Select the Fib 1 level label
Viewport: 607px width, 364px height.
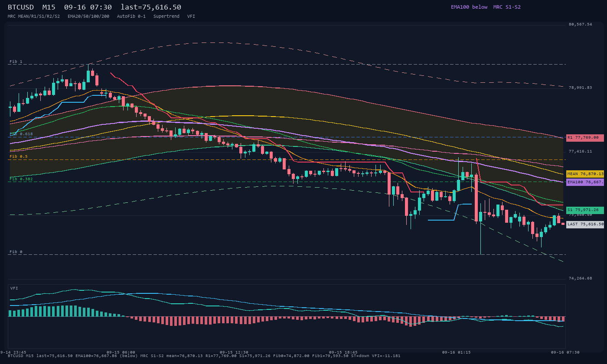coord(16,62)
